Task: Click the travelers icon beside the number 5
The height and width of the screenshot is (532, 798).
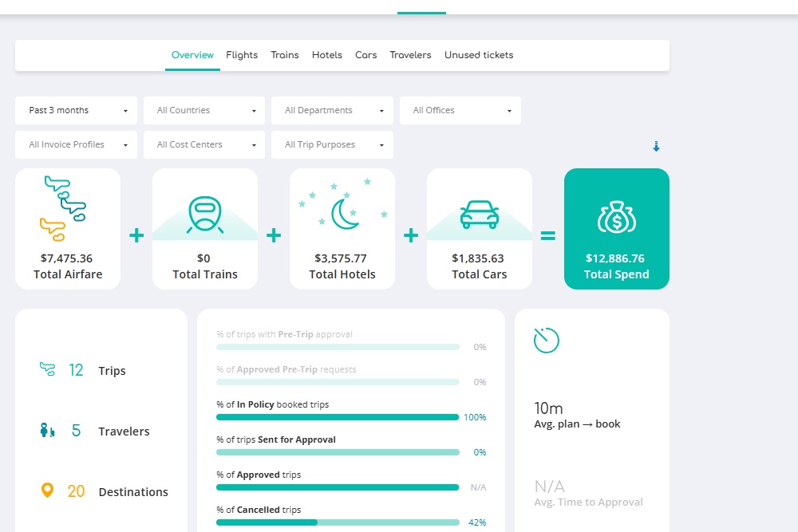Action: pyautogui.click(x=45, y=431)
